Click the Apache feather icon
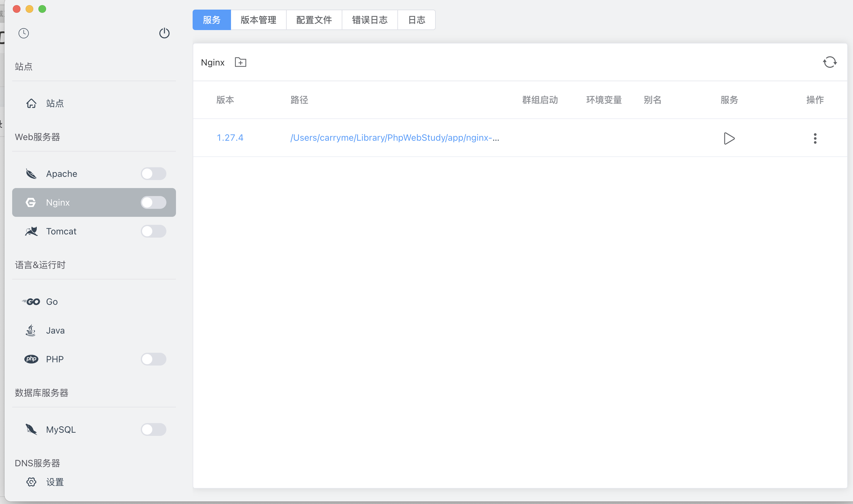 click(x=31, y=174)
